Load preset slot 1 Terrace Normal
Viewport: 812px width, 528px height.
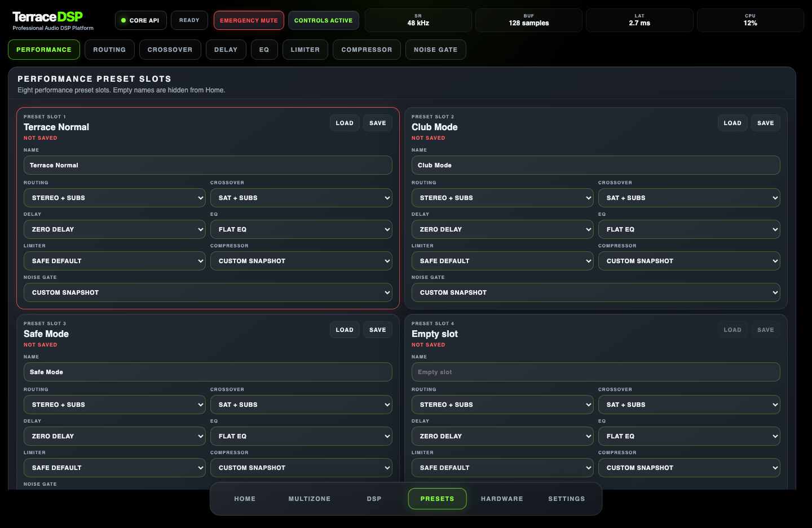(345, 123)
